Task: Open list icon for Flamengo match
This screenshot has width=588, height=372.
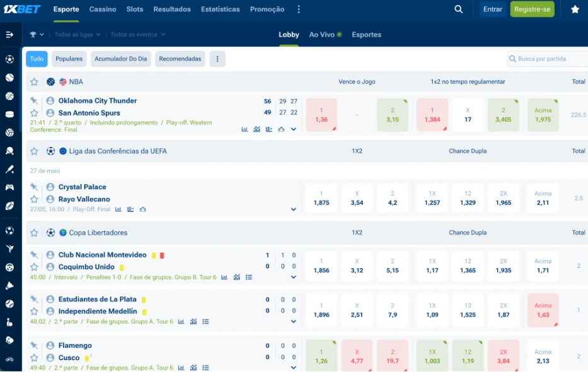Action: 205,368
